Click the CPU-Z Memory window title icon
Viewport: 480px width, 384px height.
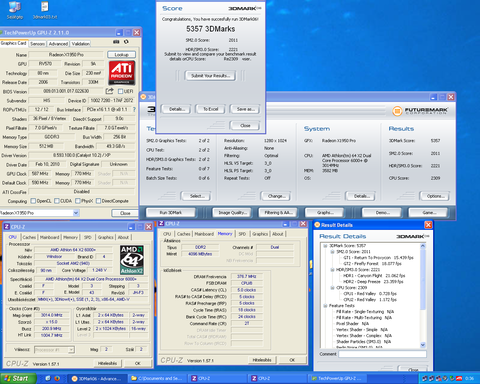[x=161, y=223]
